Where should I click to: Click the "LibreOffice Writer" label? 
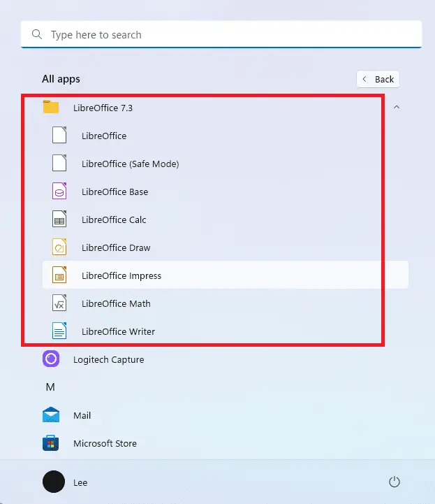click(x=118, y=332)
